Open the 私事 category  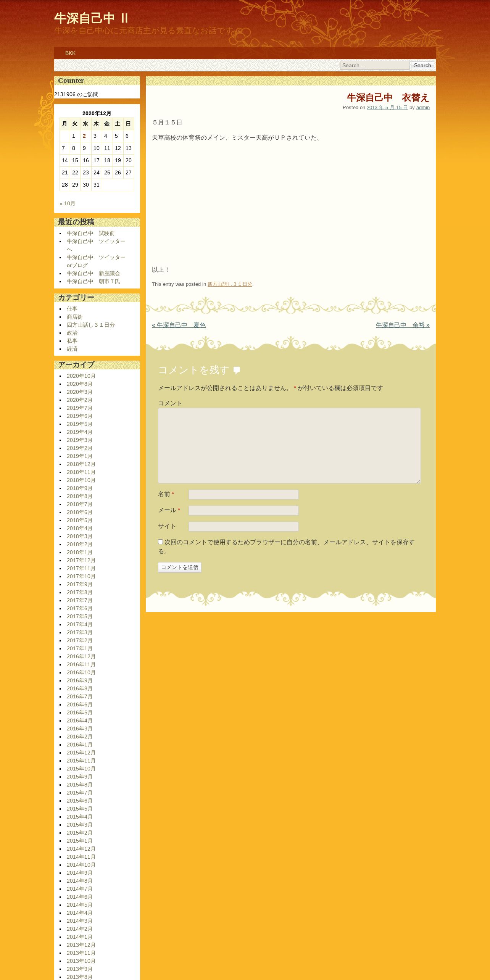pos(72,341)
